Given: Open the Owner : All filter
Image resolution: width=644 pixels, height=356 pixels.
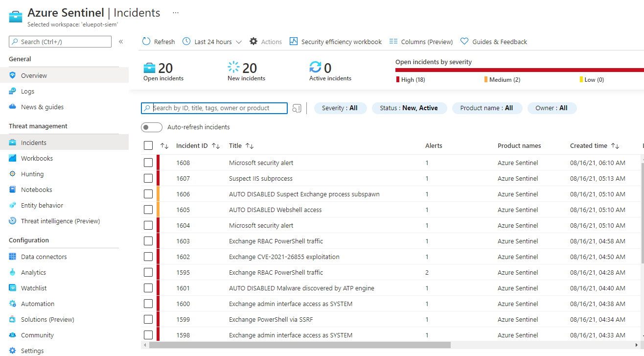Looking at the screenshot, I should [x=552, y=108].
